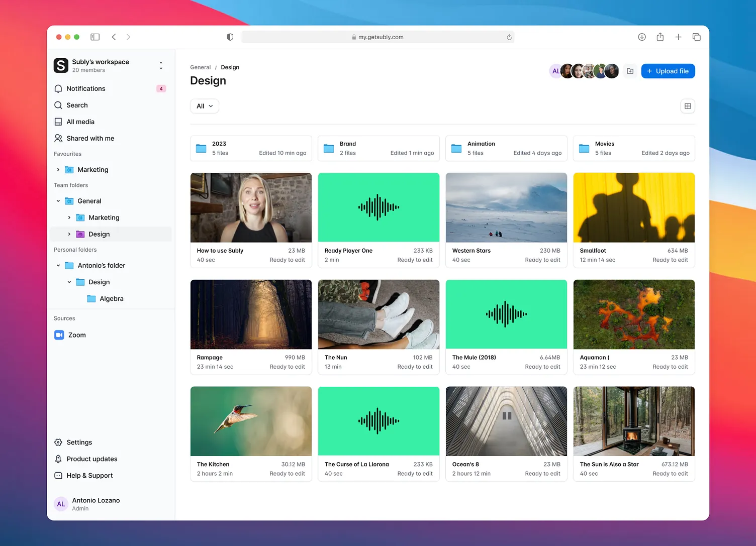Open All media view
The width and height of the screenshot is (756, 546).
[x=80, y=122]
